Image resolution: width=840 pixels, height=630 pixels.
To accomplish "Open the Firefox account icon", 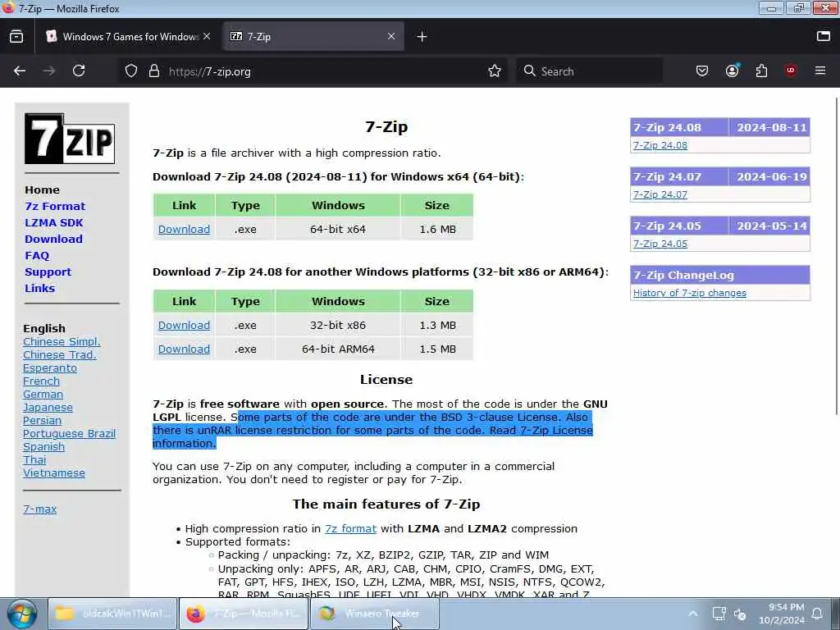I will click(732, 71).
